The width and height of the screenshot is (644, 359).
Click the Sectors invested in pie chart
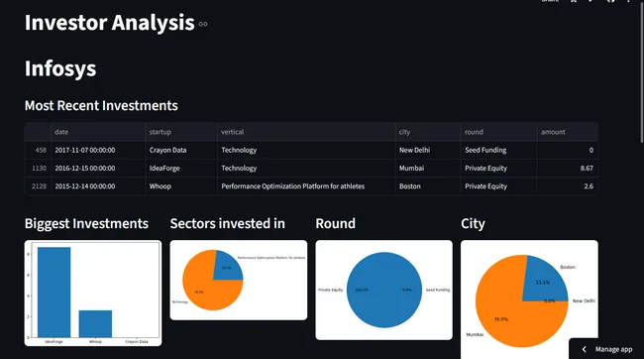tap(239, 280)
